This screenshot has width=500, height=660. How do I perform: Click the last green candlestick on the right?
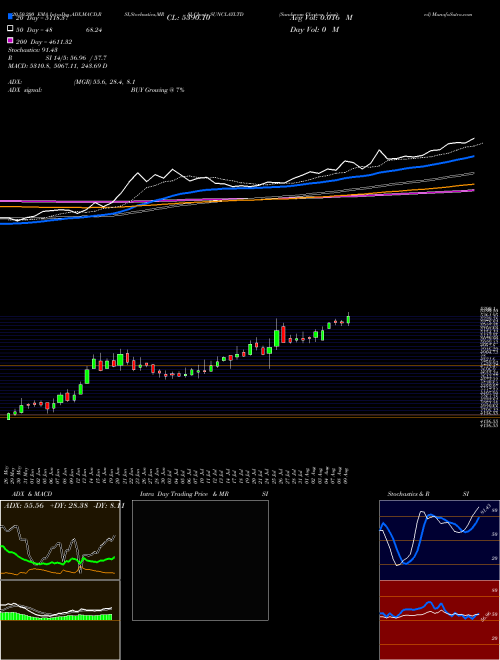coord(348,319)
